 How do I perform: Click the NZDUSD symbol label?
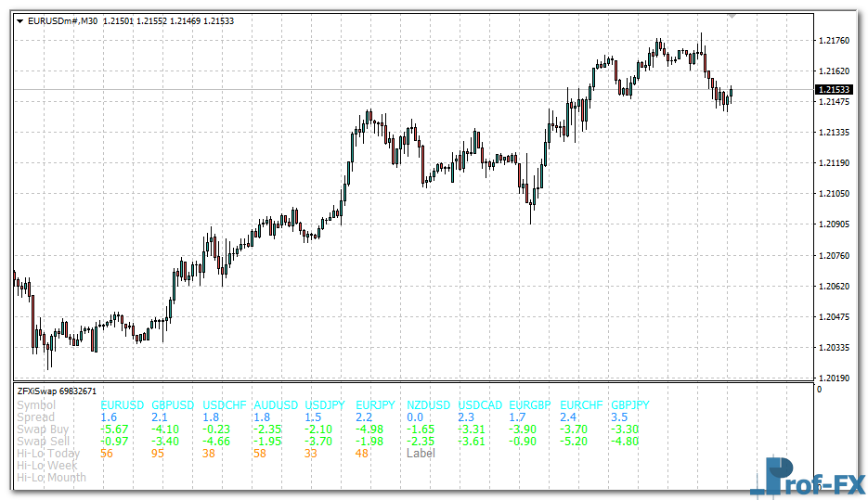429,405
